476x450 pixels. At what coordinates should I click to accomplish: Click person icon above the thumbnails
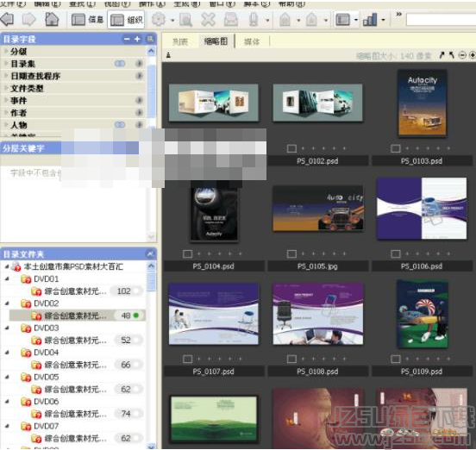click(x=168, y=55)
